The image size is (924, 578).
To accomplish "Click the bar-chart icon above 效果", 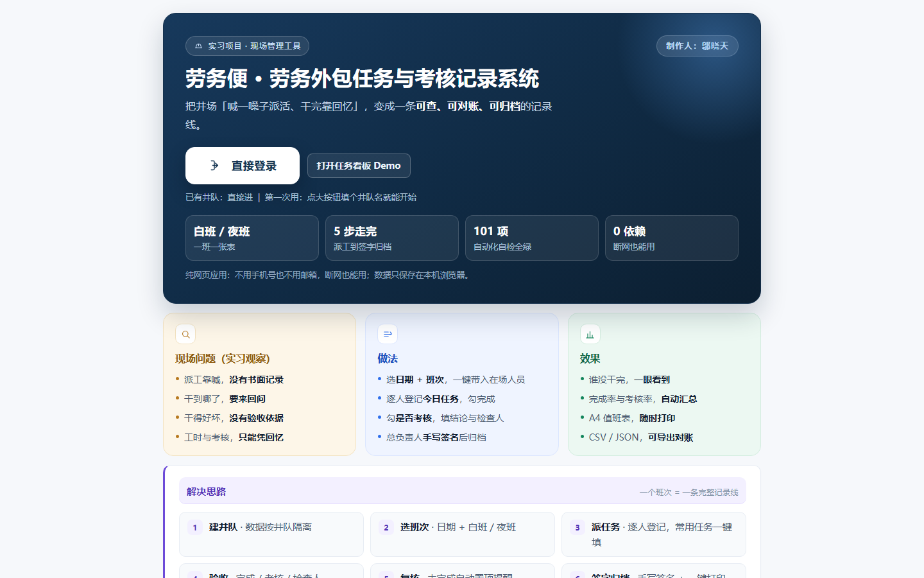I will click(590, 334).
